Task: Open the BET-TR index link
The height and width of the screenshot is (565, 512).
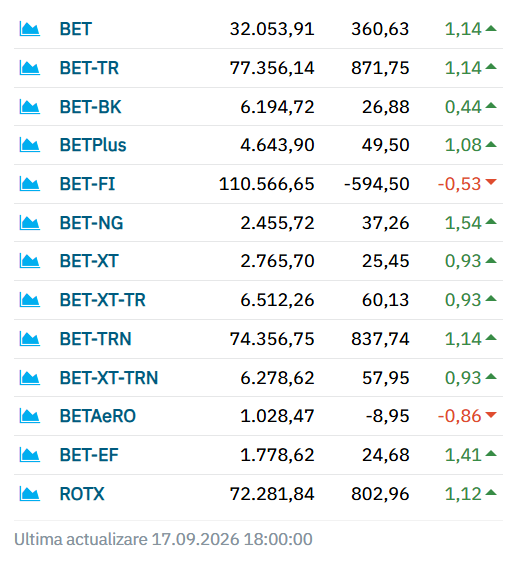Action: click(89, 68)
